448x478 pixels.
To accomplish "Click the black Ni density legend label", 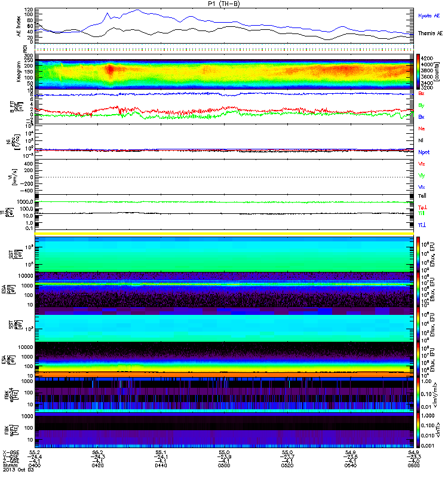I will click(x=421, y=140).
